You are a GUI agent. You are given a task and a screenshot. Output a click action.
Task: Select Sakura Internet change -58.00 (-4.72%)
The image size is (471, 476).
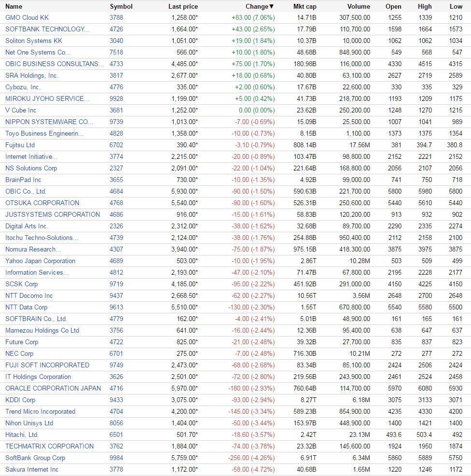pos(253,470)
